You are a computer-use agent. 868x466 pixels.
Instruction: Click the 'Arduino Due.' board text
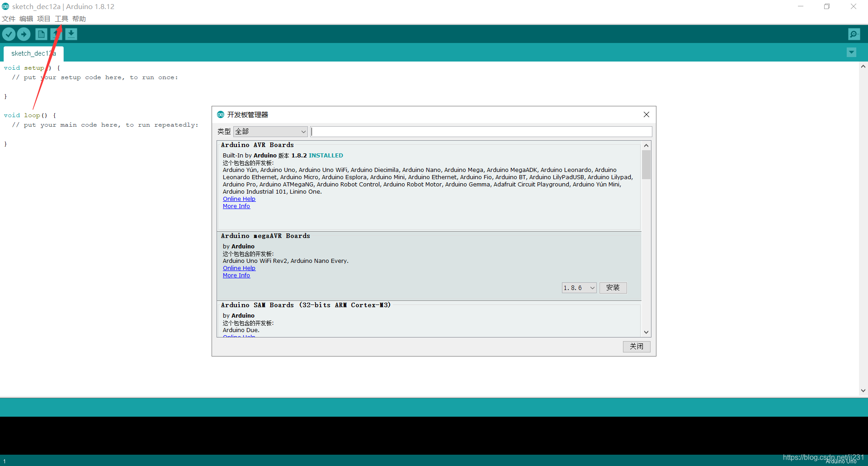click(241, 330)
